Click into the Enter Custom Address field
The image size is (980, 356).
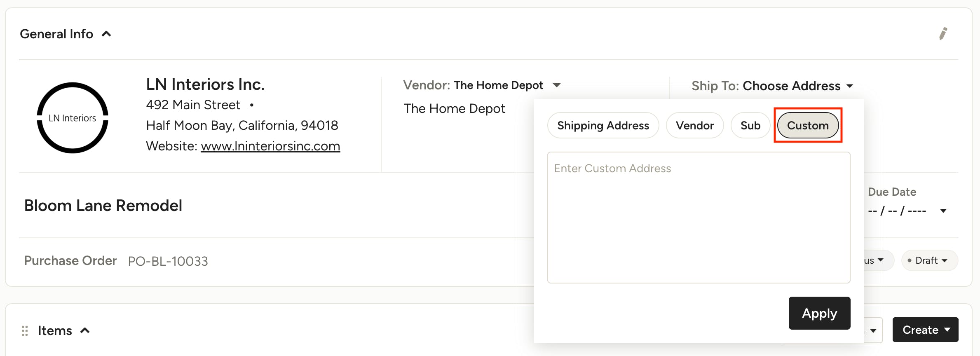point(699,217)
